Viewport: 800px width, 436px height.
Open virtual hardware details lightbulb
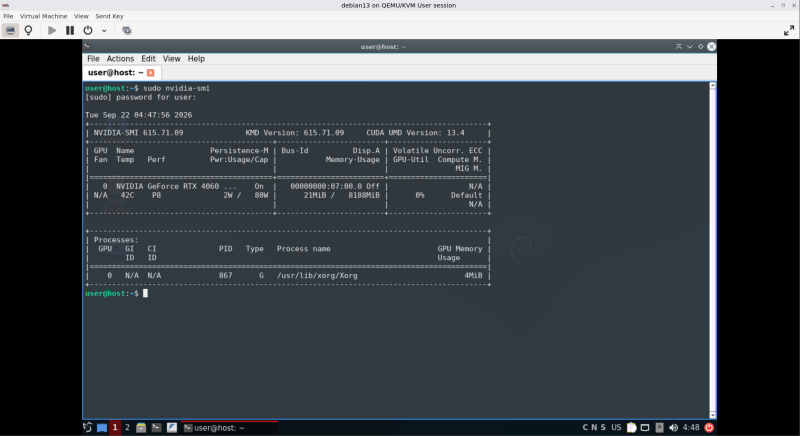coord(29,31)
